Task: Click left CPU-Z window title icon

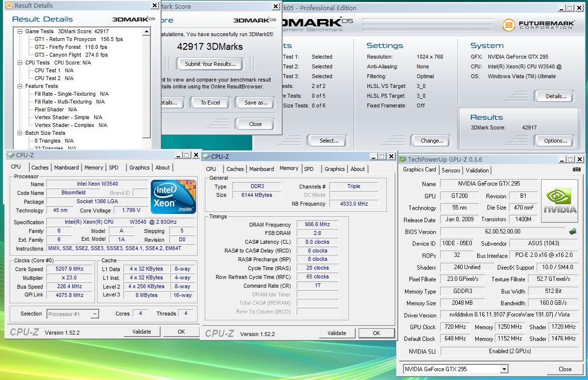Action: [x=10, y=155]
